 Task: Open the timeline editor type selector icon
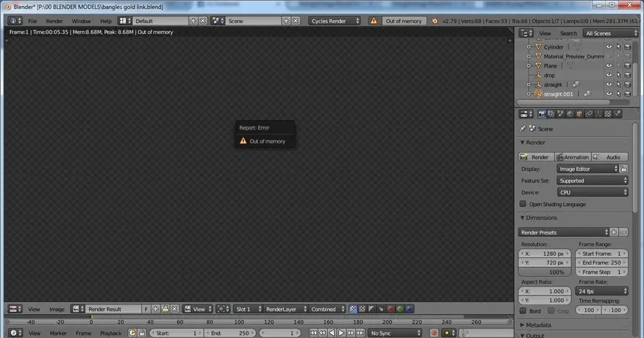pyautogui.click(x=15, y=333)
